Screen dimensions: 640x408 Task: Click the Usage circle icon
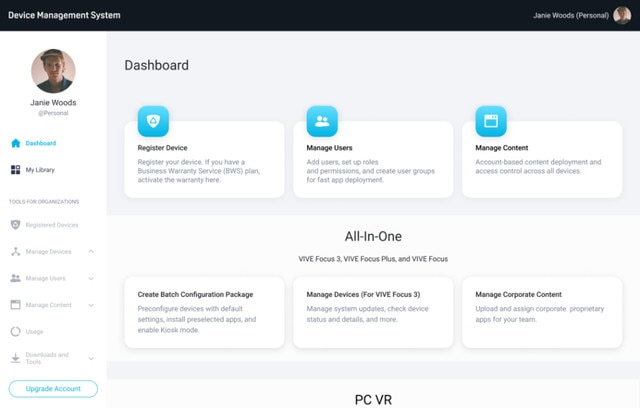point(16,332)
